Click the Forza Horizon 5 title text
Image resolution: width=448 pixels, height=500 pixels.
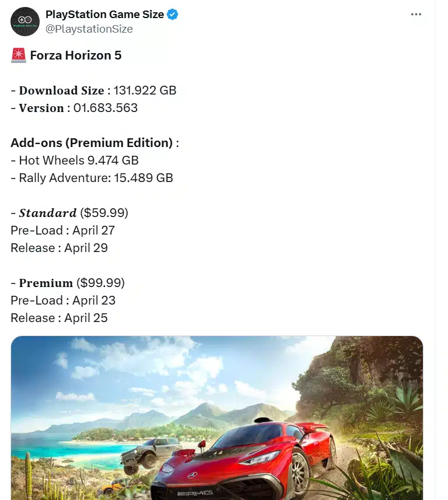75,55
